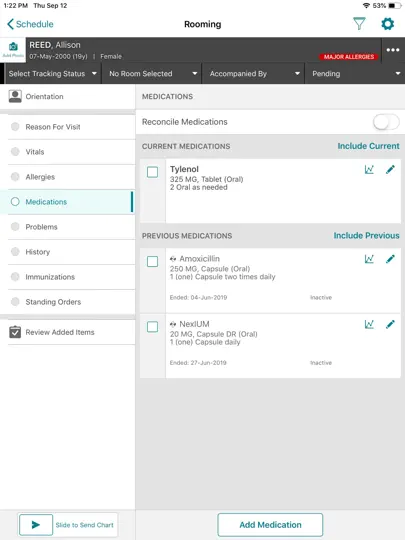View Tylenol medication history graph icon

(x=369, y=169)
